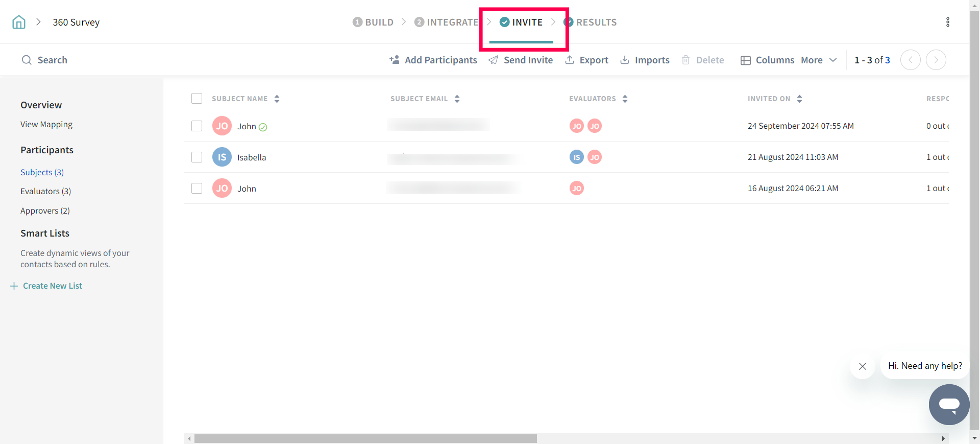Go to next page arrow
Screen dimensions: 980x444
pos(936,60)
